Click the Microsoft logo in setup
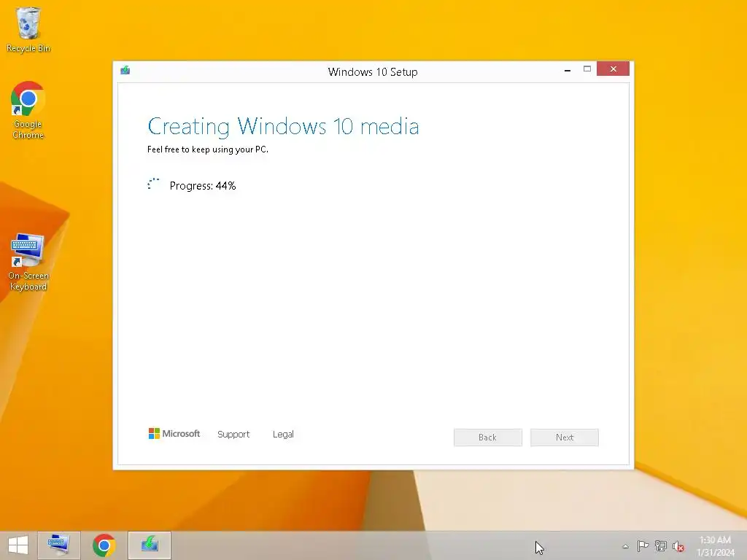This screenshot has width=747, height=560. click(174, 433)
